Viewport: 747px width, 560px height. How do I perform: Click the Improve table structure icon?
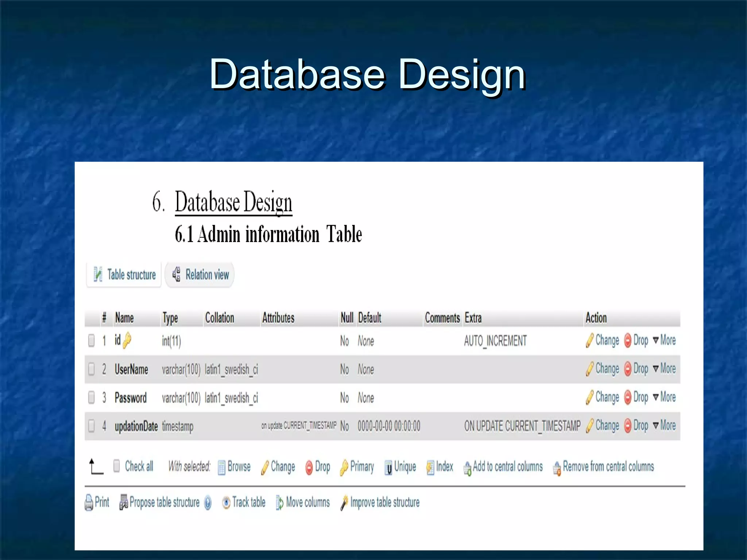344,503
